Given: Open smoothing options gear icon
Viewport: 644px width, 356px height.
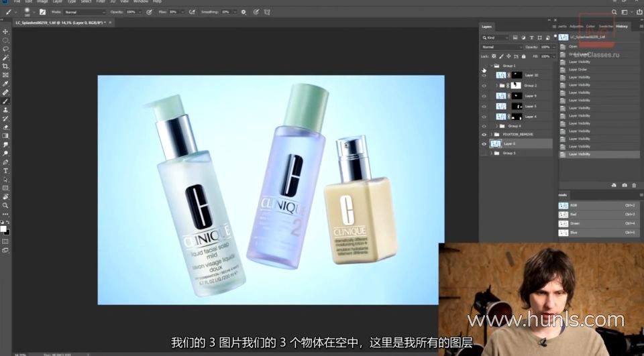Looking at the screenshot, I should coord(244,12).
